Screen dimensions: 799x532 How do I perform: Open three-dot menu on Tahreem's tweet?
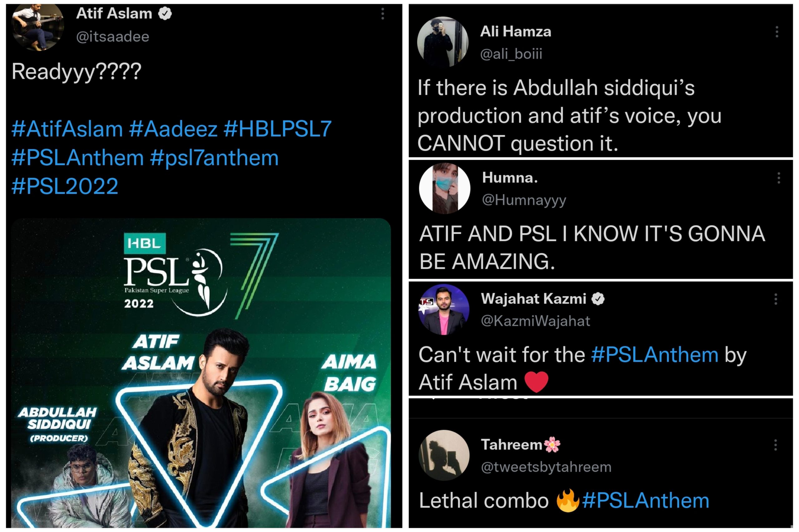776,445
